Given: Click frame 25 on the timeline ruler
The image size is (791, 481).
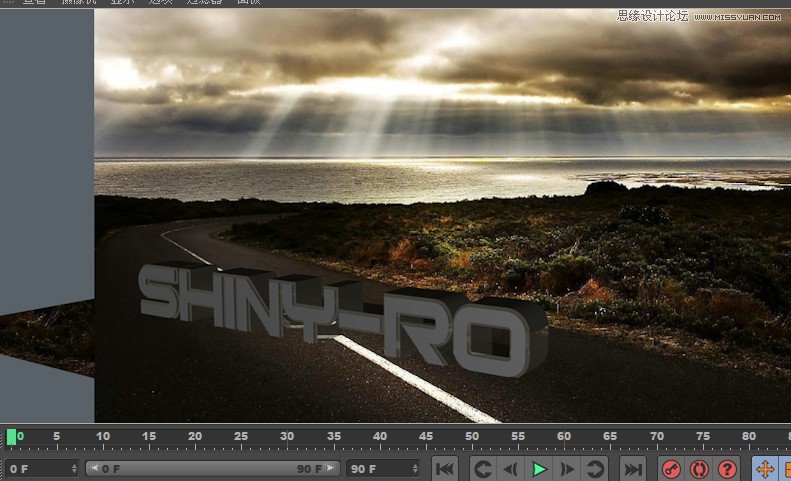Looking at the screenshot, I should (x=241, y=436).
